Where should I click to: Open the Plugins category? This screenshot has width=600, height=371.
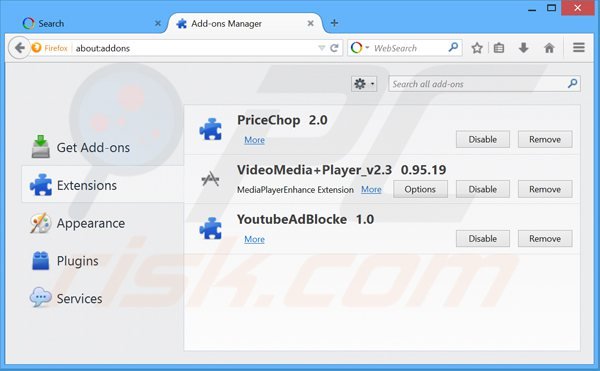coord(102,261)
